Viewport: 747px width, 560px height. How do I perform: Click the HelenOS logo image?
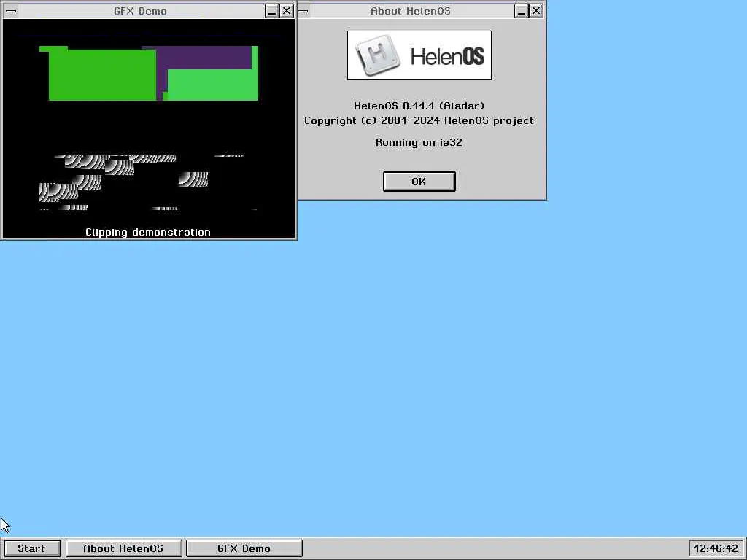click(x=419, y=55)
